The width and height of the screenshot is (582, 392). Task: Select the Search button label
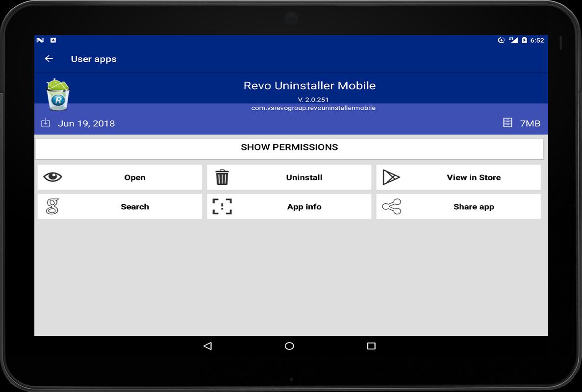click(135, 207)
